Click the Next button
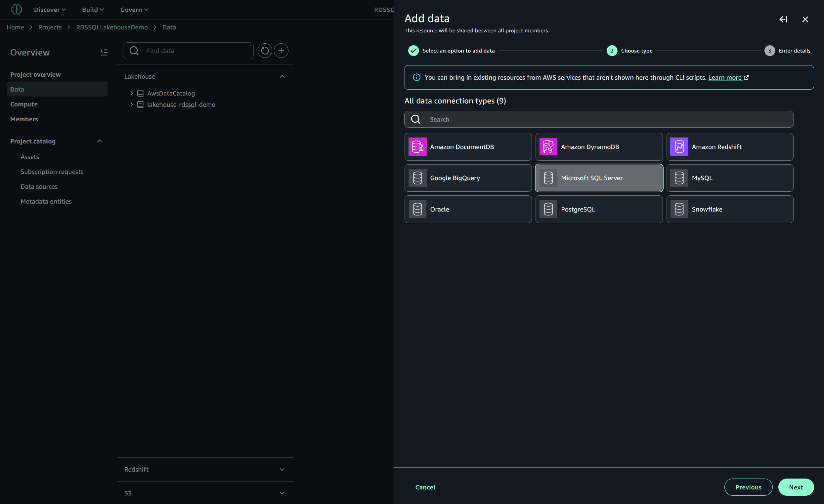This screenshot has height=504, width=824. [x=795, y=487]
